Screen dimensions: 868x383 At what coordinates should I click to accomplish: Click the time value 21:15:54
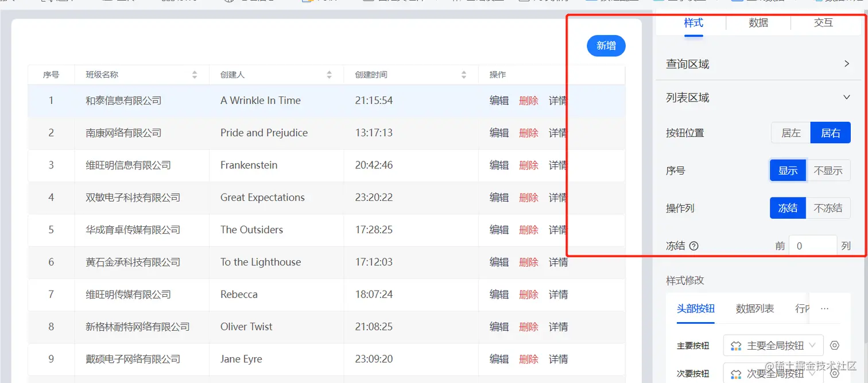click(374, 100)
